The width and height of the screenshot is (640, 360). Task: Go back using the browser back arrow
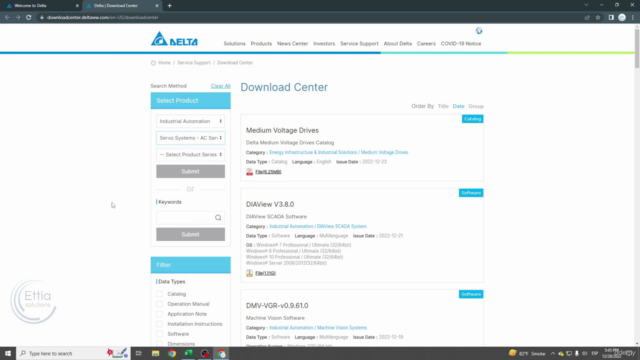point(7,17)
